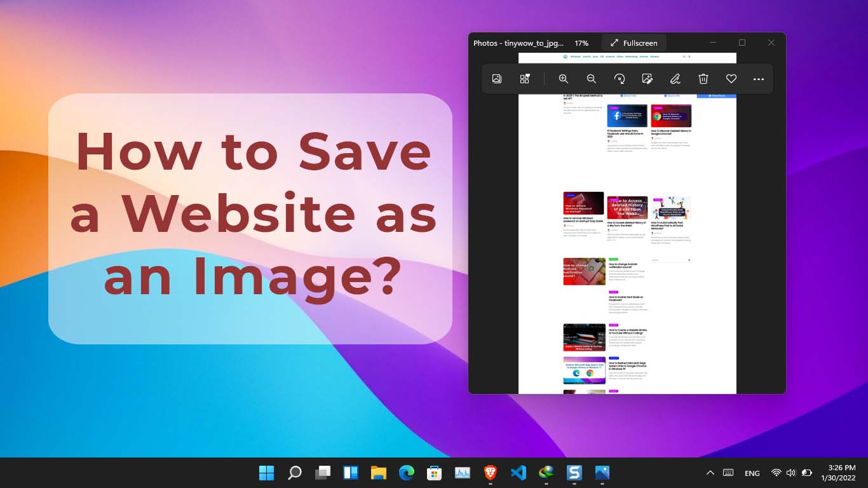The height and width of the screenshot is (488, 868).
Task: Switch to Visual Studio Code on the taskbar
Action: coord(519,473)
